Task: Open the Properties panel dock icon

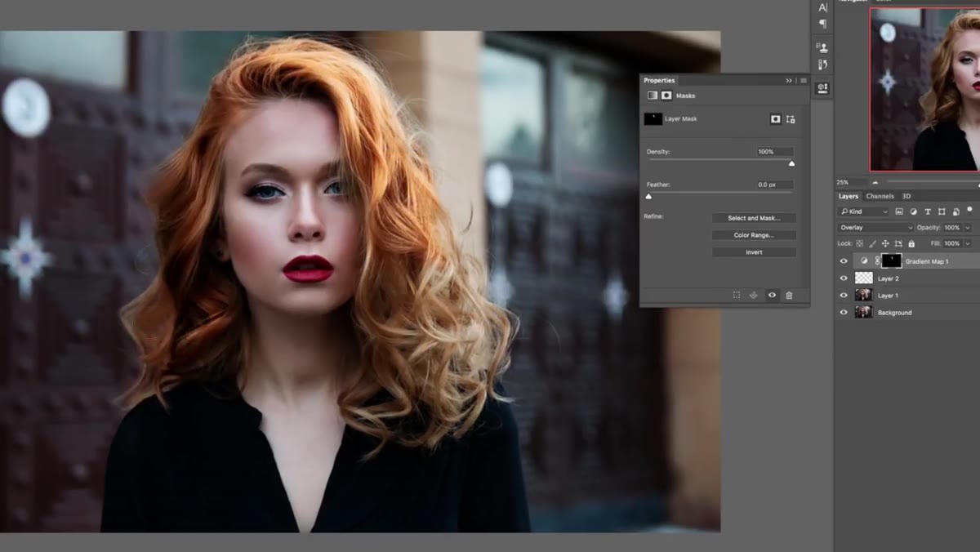Action: tap(822, 87)
